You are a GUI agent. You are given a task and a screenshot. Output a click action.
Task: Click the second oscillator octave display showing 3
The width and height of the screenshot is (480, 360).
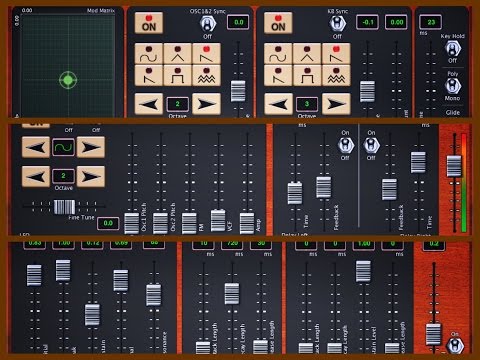click(x=307, y=104)
